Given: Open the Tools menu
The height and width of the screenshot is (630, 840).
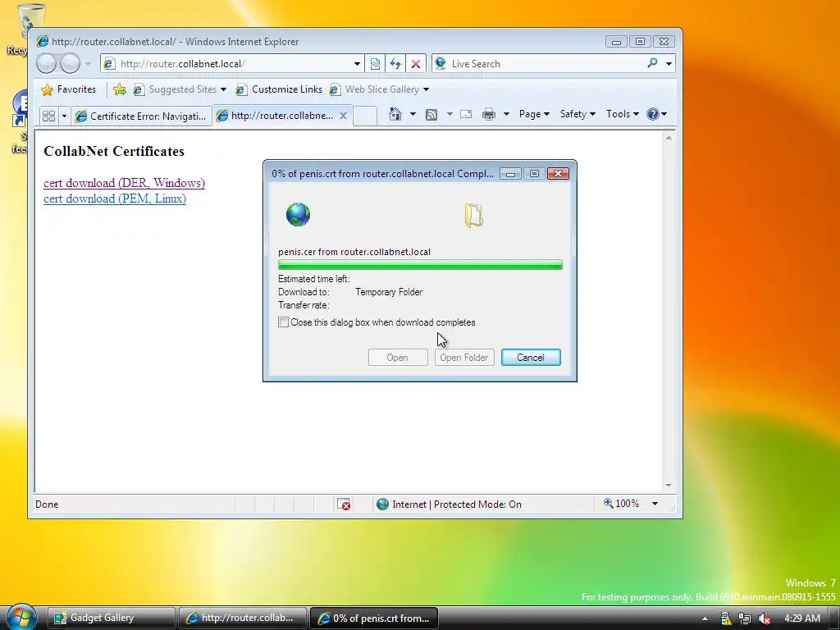Looking at the screenshot, I should pyautogui.click(x=622, y=114).
